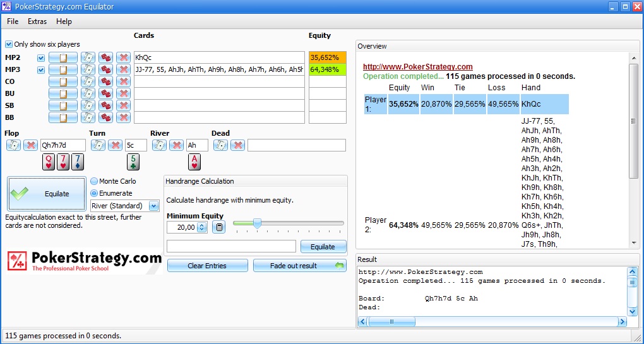This screenshot has height=344, width=644.
Task: Click the Minimum Equity slider handle
Action: (x=257, y=223)
